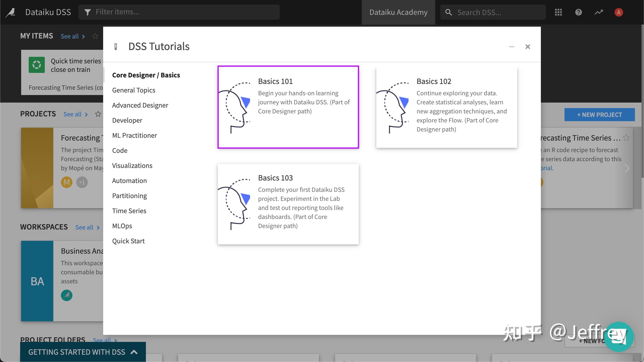Click the Dataiku DSS home title

pyautogui.click(x=48, y=12)
